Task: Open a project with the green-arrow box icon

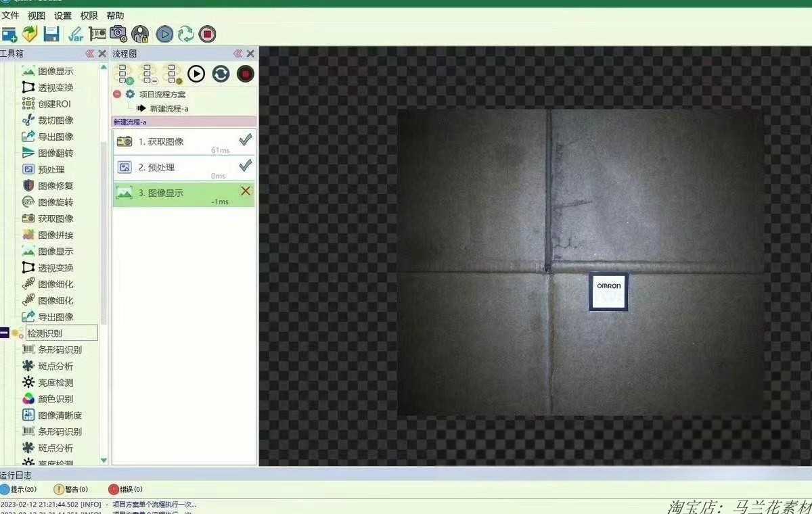Action: pos(30,34)
